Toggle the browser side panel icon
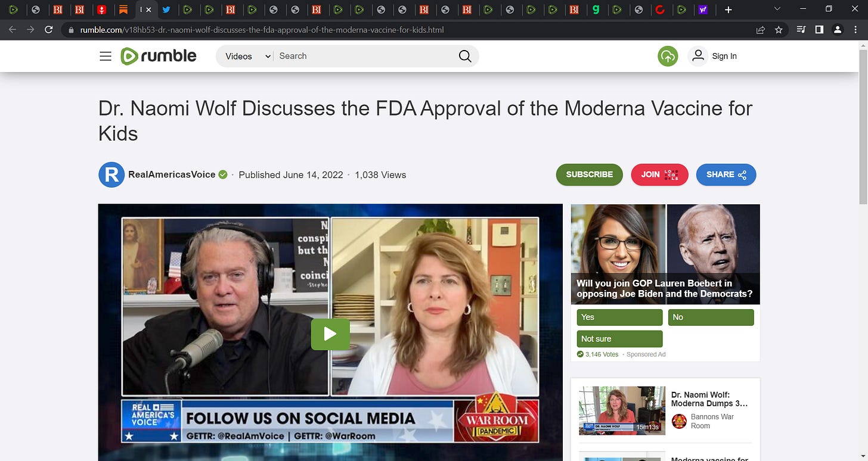This screenshot has width=868, height=461. click(x=819, y=30)
